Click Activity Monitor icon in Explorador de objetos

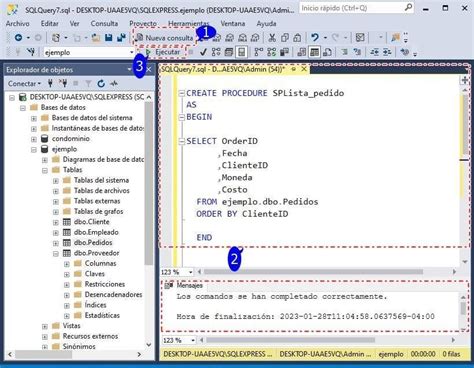pyautogui.click(x=114, y=83)
